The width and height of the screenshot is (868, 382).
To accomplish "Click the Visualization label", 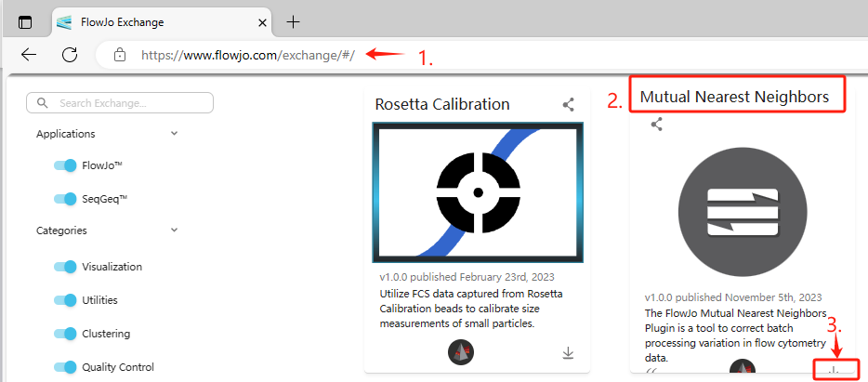I will tap(112, 267).
